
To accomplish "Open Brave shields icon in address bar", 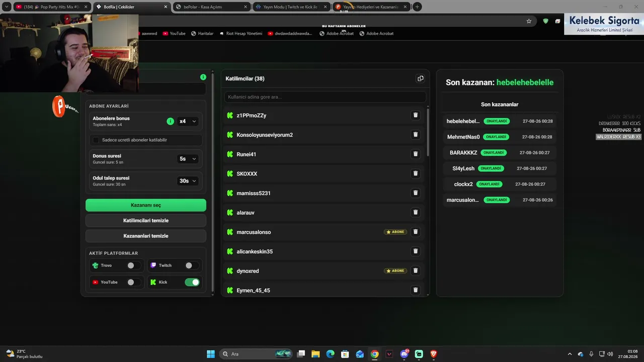I will [545, 21].
